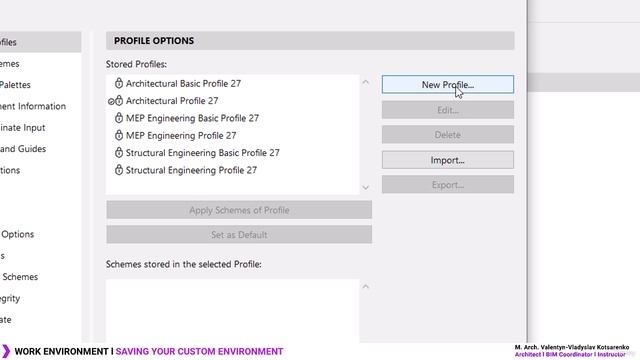The width and height of the screenshot is (640, 360).
Task: Click the schemes list up arrow
Action: point(365,287)
